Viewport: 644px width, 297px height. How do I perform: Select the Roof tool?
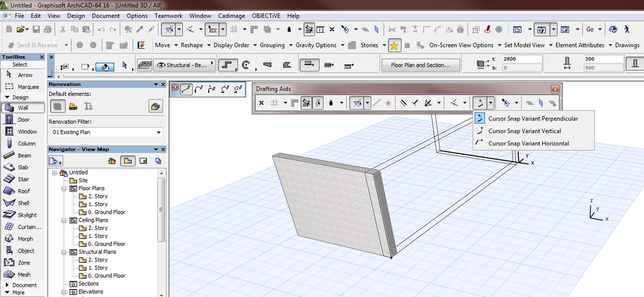(x=23, y=191)
